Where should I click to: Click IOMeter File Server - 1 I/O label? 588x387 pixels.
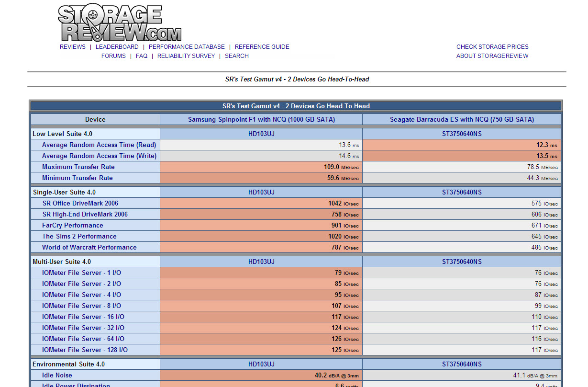point(82,273)
